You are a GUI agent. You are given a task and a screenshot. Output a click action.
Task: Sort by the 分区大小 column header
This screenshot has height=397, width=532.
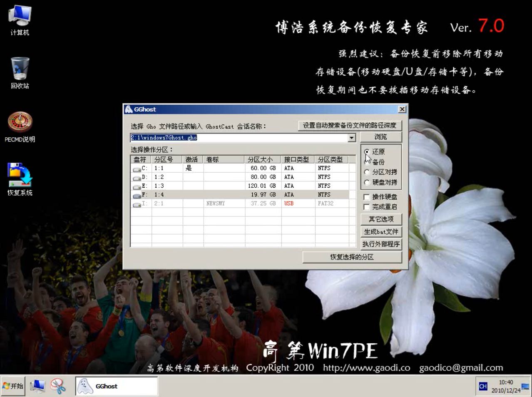coord(263,159)
